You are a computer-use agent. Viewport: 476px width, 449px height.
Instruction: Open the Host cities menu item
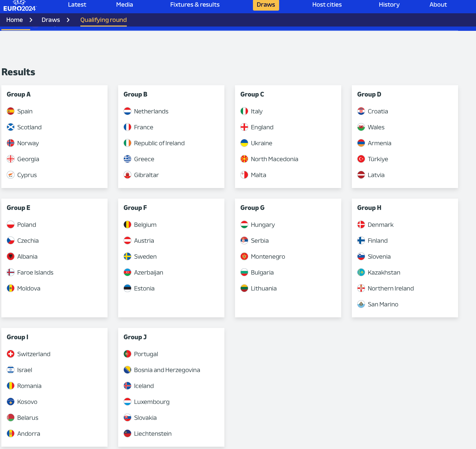[x=327, y=5]
